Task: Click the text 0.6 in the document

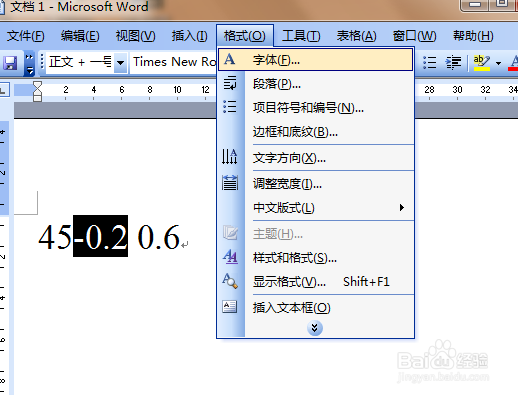Action: [159, 237]
